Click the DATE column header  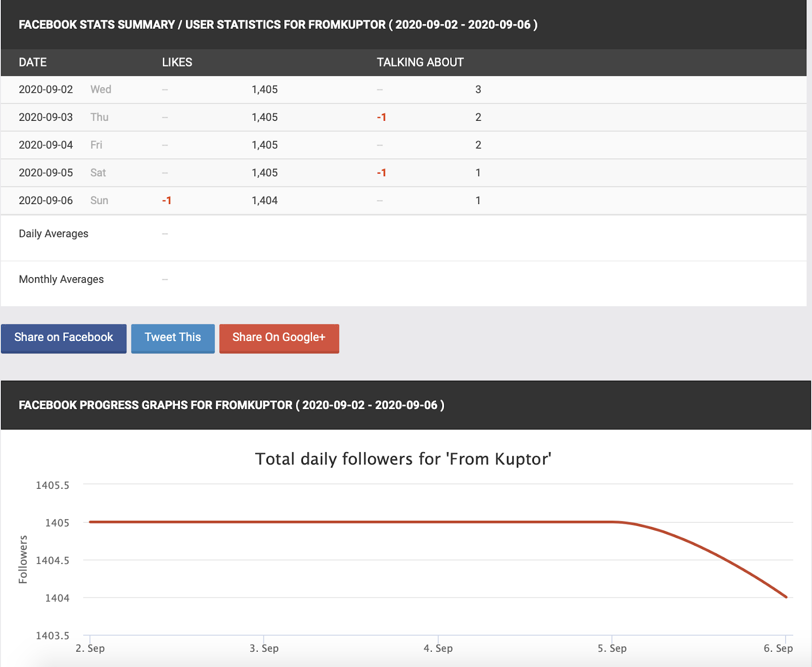(32, 62)
